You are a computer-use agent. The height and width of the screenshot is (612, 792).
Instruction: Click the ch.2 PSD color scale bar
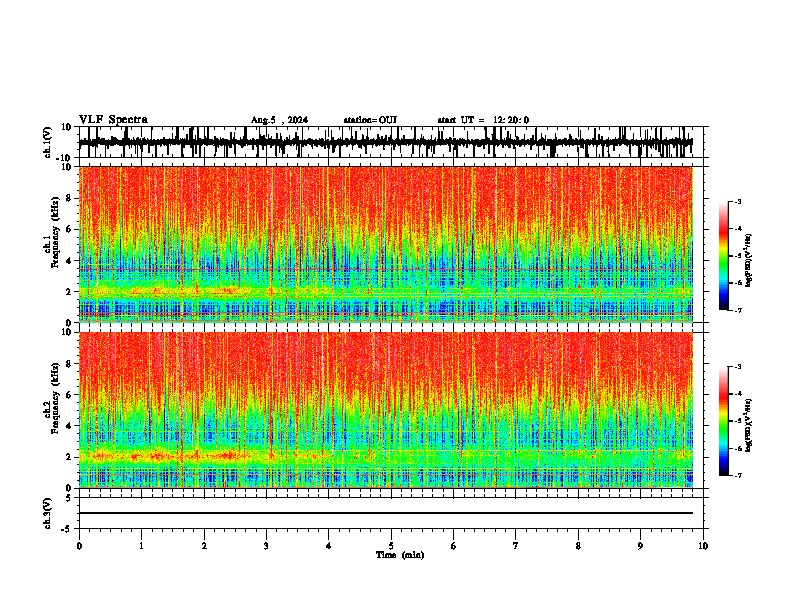click(724, 421)
